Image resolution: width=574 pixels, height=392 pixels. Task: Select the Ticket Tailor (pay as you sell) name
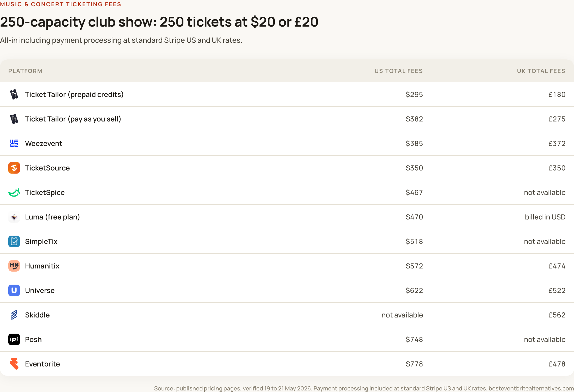click(73, 119)
